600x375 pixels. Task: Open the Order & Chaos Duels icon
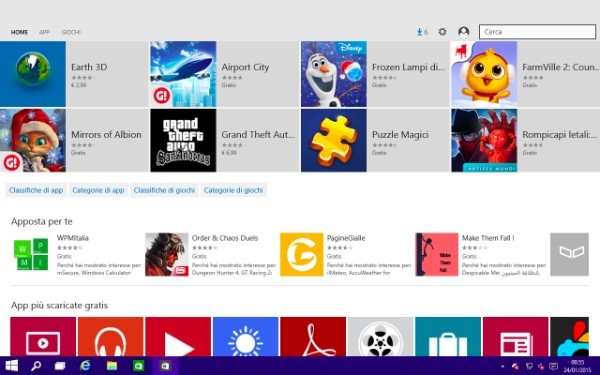(x=167, y=254)
